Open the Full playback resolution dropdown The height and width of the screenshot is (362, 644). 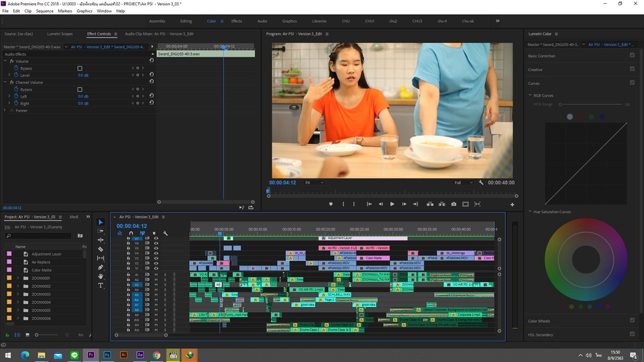[x=464, y=182]
